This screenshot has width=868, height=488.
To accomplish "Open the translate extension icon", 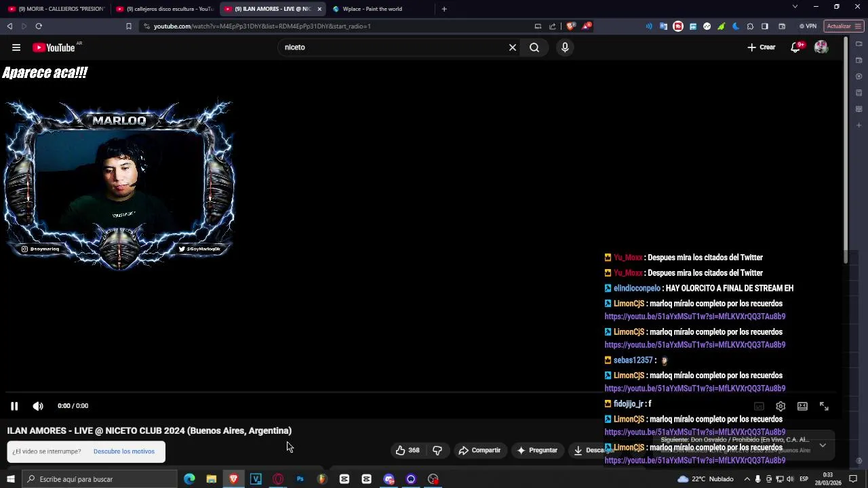I will click(663, 26).
